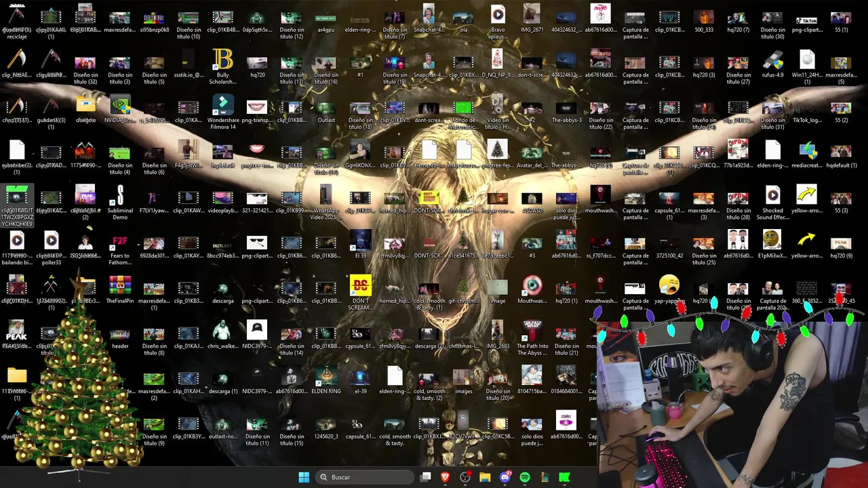Select the Shocked Sound Effect file
This screenshot has width=868, height=488.
pyautogui.click(x=772, y=202)
